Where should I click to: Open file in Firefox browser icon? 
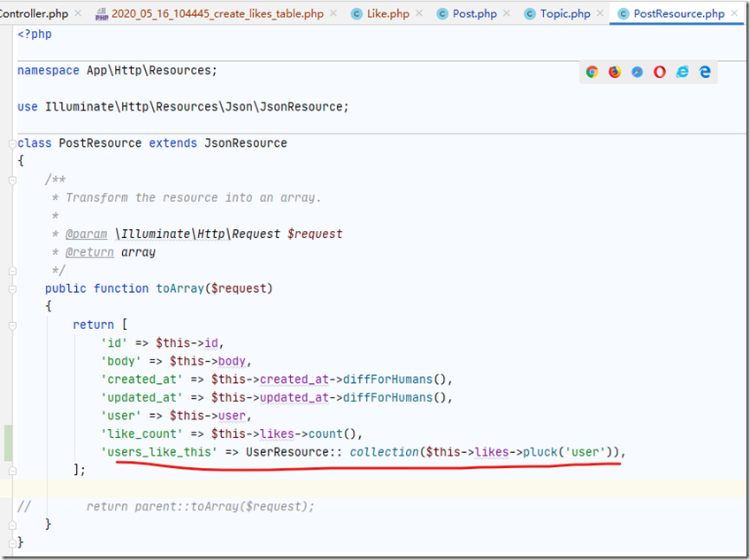pos(615,72)
